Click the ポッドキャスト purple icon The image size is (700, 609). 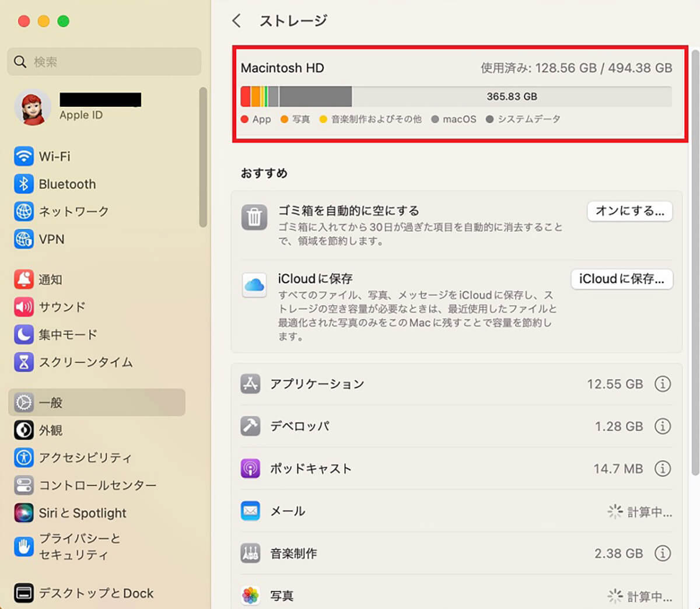[x=250, y=468]
